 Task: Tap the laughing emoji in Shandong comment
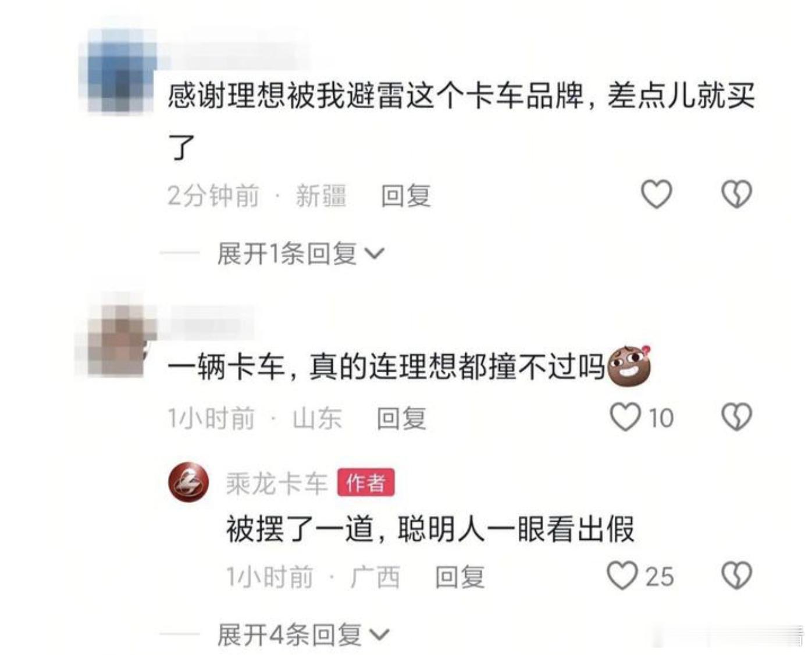pos(629,366)
